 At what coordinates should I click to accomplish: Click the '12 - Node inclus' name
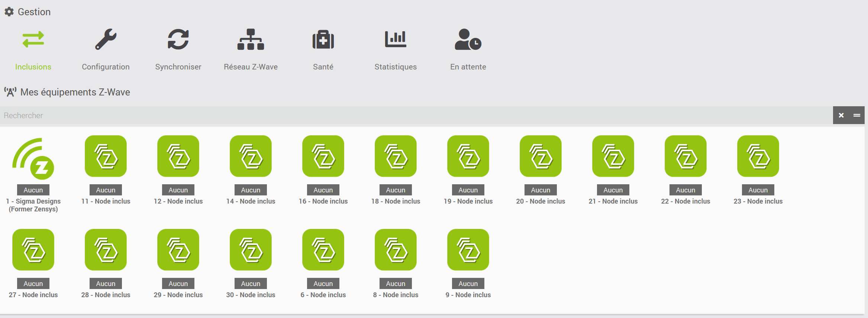click(x=178, y=201)
